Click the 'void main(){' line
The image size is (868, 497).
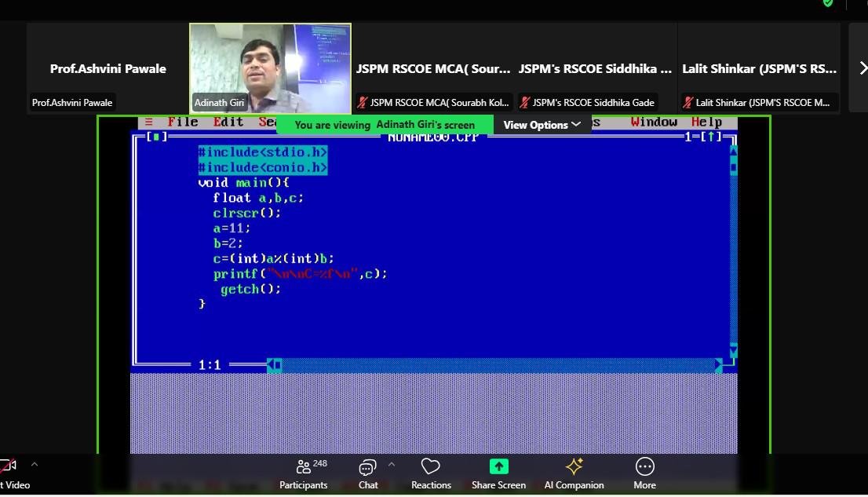pos(243,182)
